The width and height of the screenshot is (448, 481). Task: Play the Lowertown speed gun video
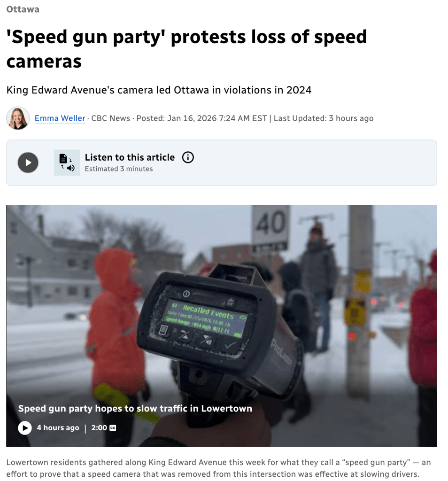[x=25, y=427]
